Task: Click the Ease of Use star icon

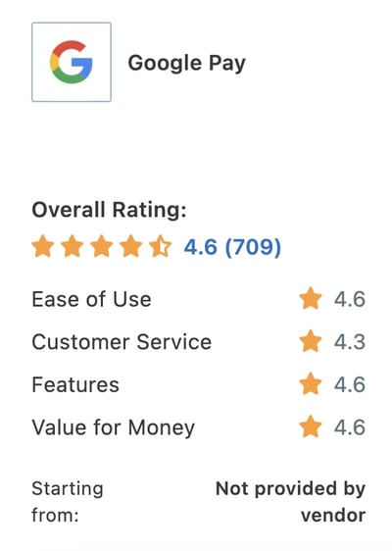Action: 311,298
